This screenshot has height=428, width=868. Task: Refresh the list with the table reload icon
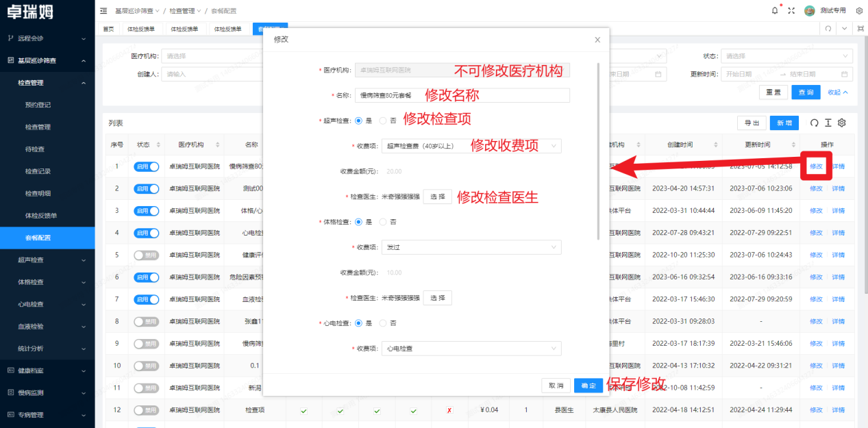(814, 123)
